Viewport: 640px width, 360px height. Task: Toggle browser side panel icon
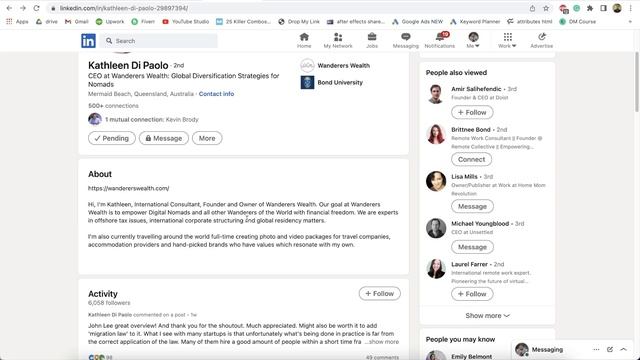[604, 8]
